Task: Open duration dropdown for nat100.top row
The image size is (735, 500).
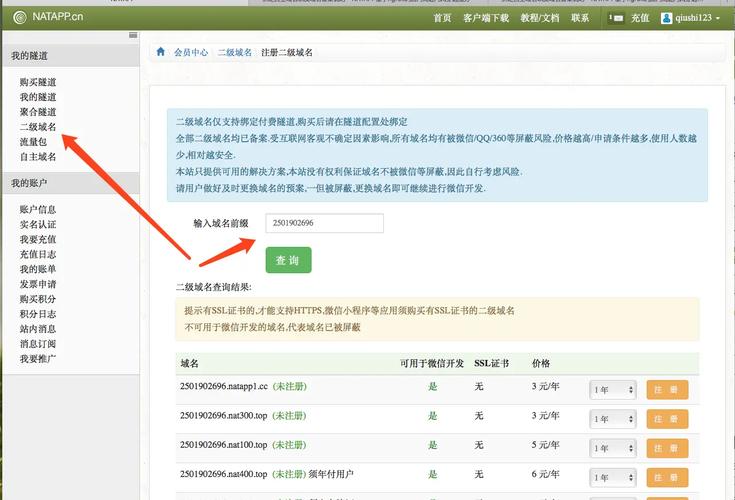Action: click(613, 448)
